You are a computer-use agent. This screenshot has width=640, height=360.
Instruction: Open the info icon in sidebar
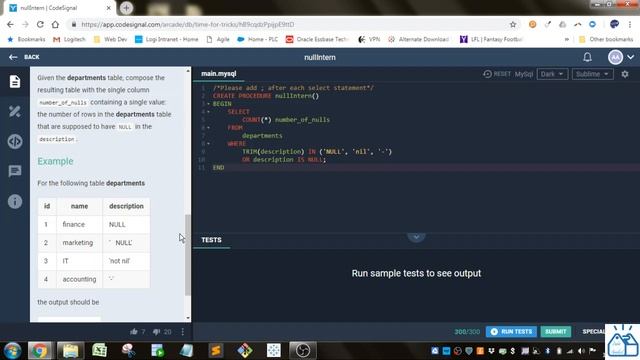pyautogui.click(x=15, y=202)
